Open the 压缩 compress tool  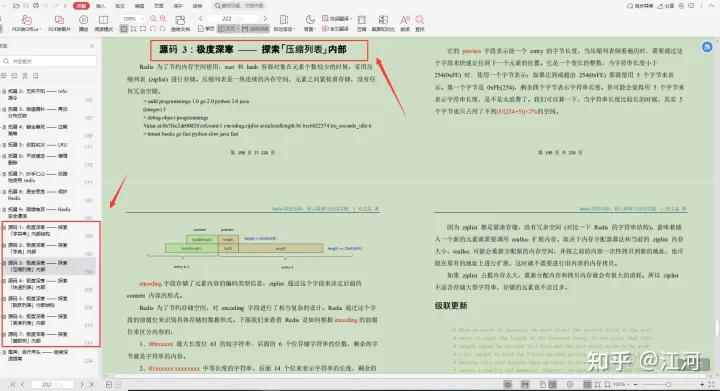click(x=362, y=23)
